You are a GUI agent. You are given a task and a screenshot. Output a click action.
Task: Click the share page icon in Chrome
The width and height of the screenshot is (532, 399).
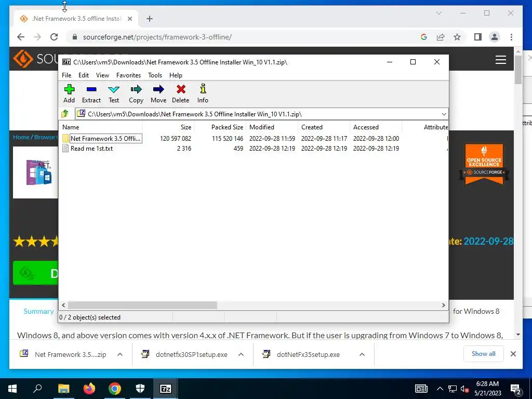tap(441, 37)
